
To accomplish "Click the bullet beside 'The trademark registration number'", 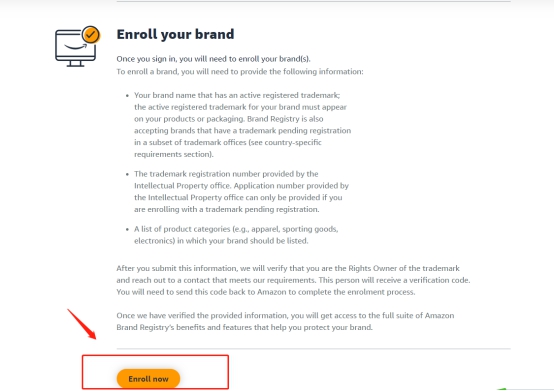I will click(x=127, y=174).
